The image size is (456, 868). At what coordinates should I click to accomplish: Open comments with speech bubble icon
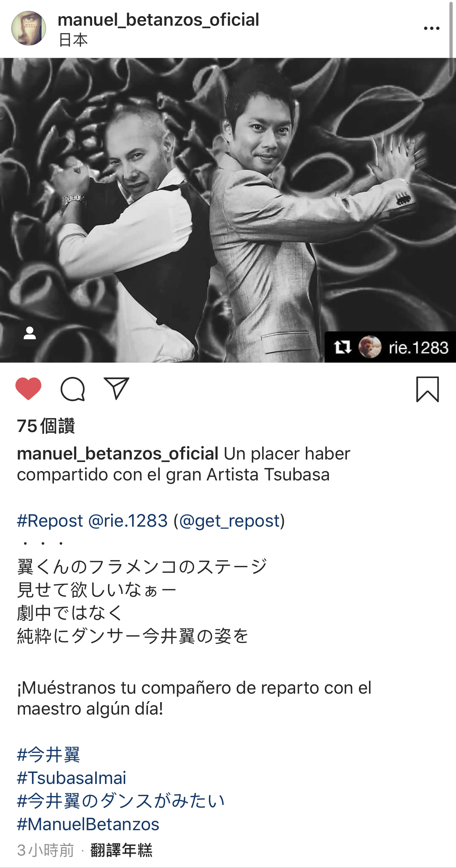(x=73, y=389)
